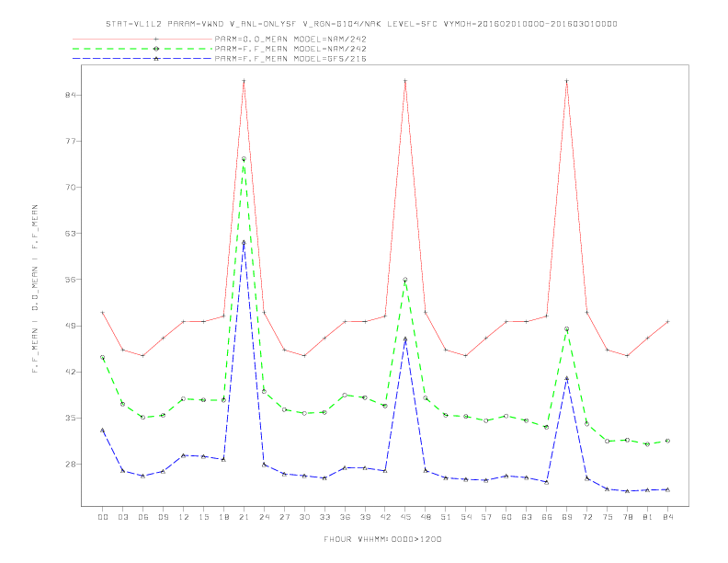Click the x-axis tick label 30
This screenshot has height=563, width=728.
tap(304, 517)
